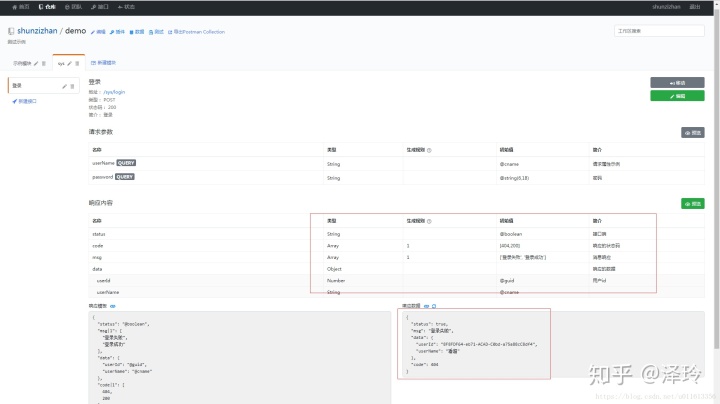Screen dimensions: 720x404
Task: Click the green preview button for response content
Action: (692, 203)
